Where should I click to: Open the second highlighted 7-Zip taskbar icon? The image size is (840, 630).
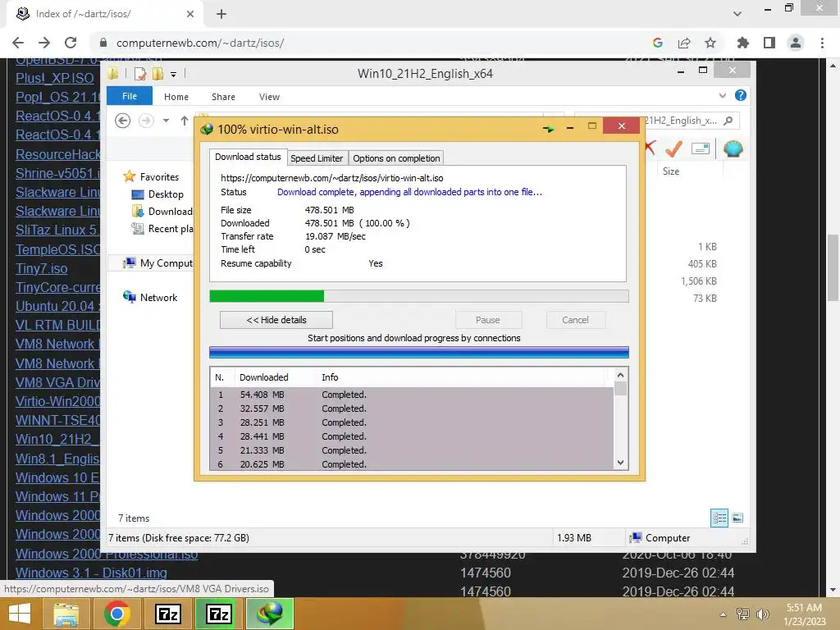(218, 614)
